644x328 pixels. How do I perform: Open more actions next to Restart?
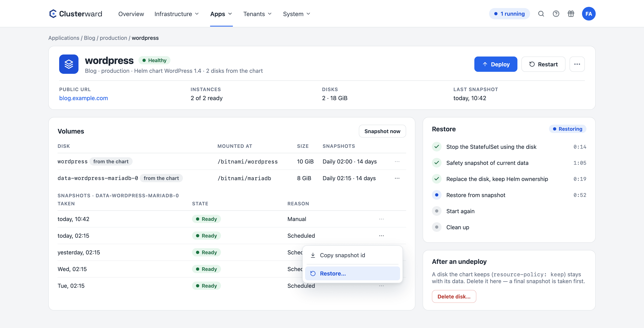(x=577, y=64)
